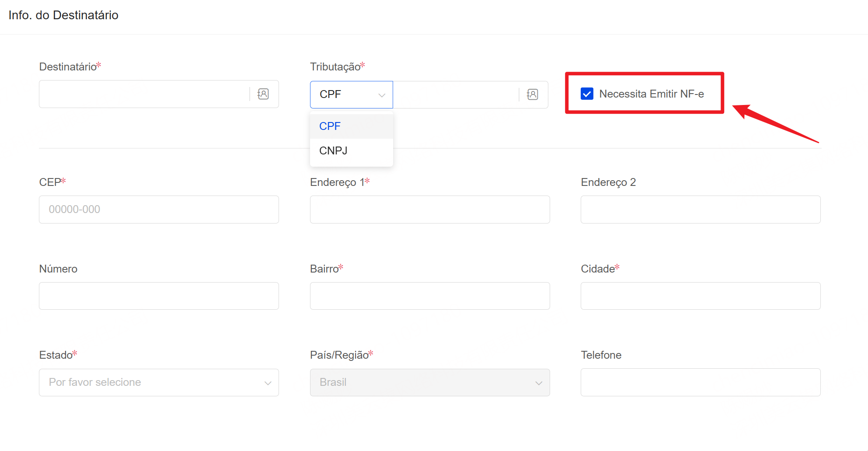Select the Número input field
The image size is (868, 451).
[x=158, y=296]
